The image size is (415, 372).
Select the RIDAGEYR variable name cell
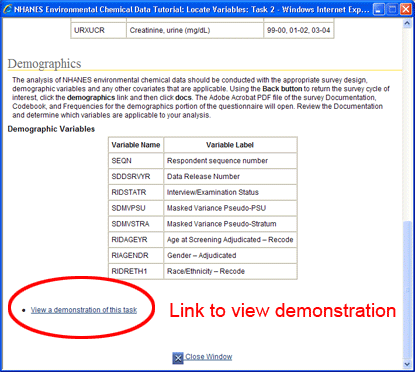click(x=136, y=240)
